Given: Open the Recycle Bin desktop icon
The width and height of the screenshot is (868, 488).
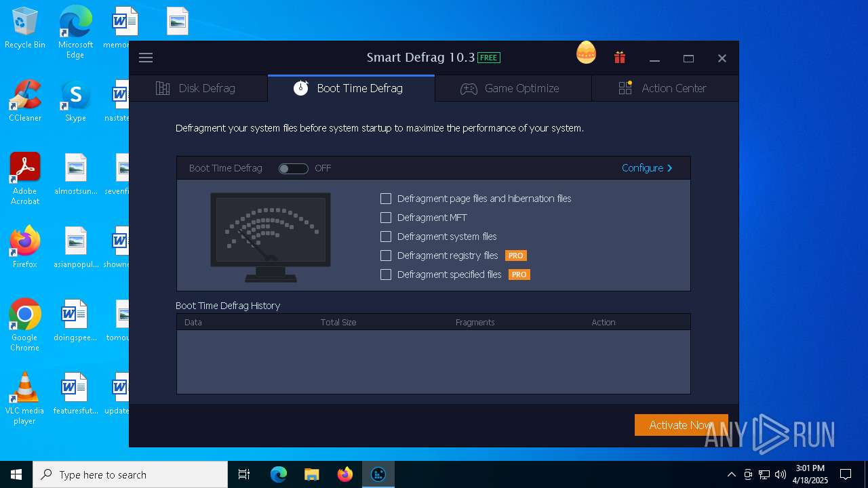Looking at the screenshot, I should click(x=25, y=28).
